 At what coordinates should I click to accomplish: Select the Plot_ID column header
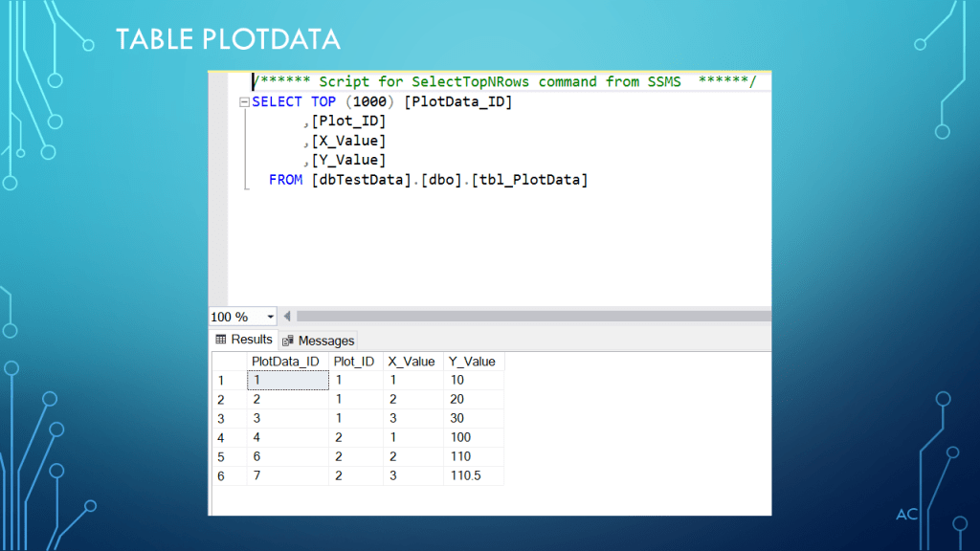tap(354, 362)
